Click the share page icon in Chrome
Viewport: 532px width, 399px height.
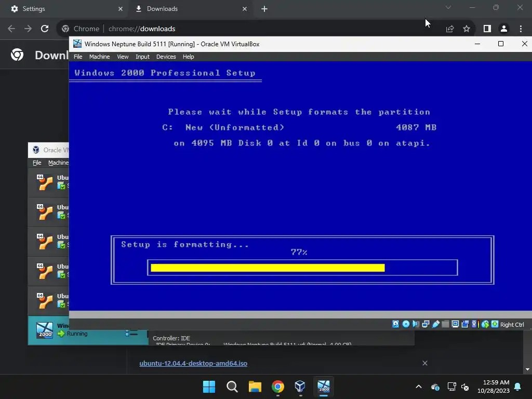point(450,29)
